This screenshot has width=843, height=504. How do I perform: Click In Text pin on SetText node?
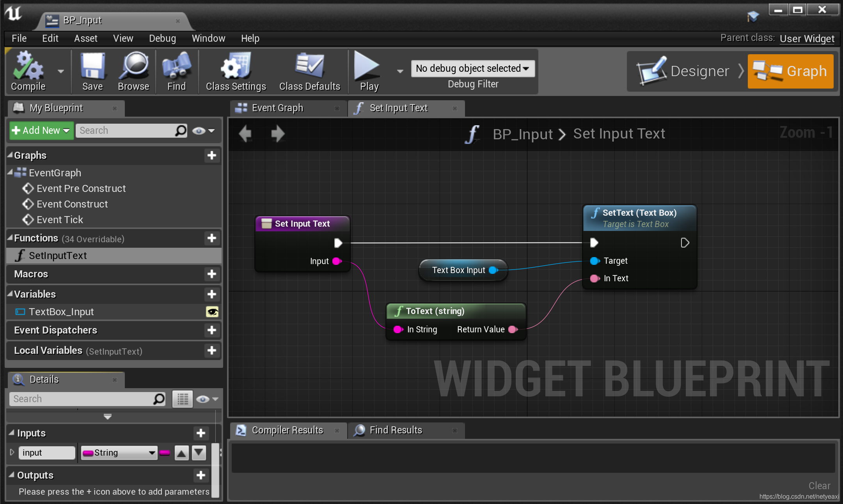595,279
